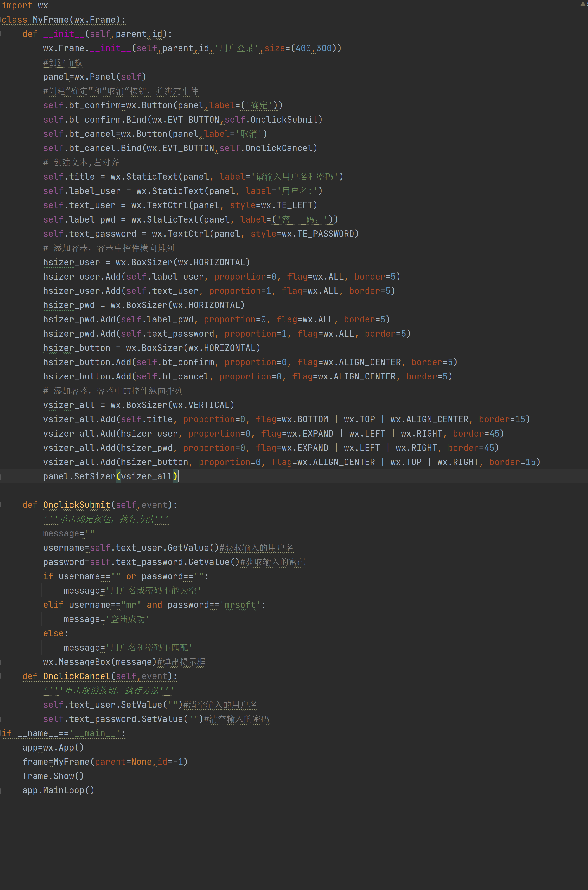Collapse the MyFrame class fold marker
The image size is (588, 890).
[1, 19]
